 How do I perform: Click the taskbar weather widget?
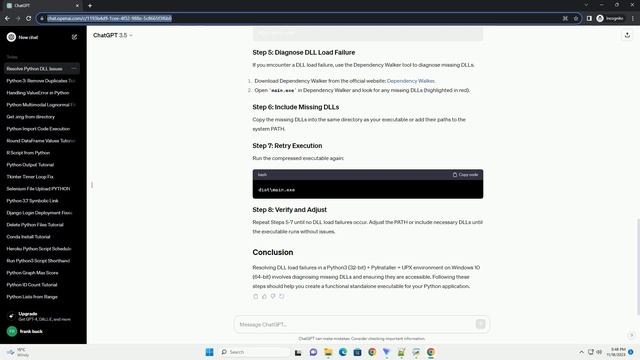click(18, 352)
